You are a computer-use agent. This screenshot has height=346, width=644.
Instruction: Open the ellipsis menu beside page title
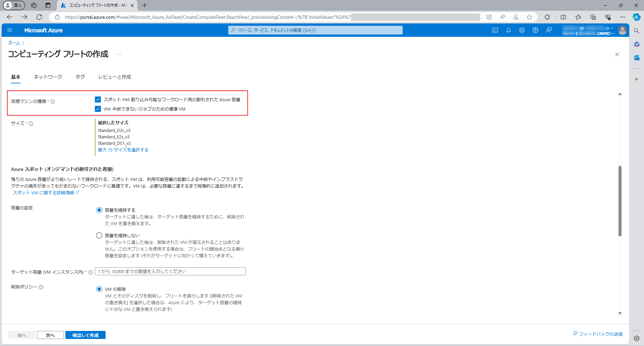pos(119,54)
